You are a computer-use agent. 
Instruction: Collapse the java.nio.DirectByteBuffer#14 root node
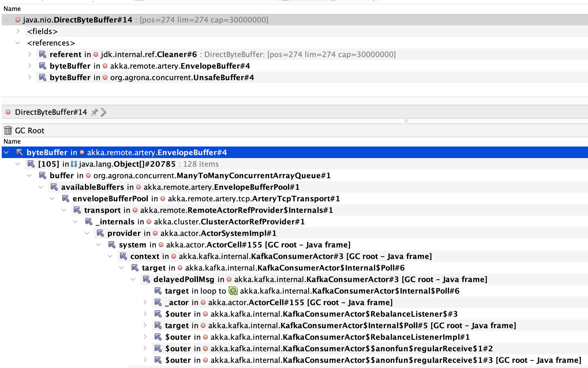(6, 20)
